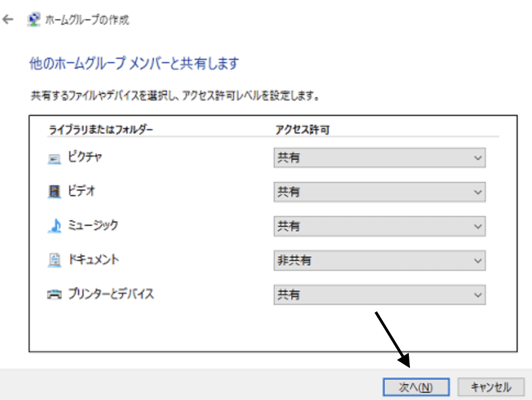The width and height of the screenshot is (532, 400).
Task: Click the ピクチャ library icon
Action: 53,159
